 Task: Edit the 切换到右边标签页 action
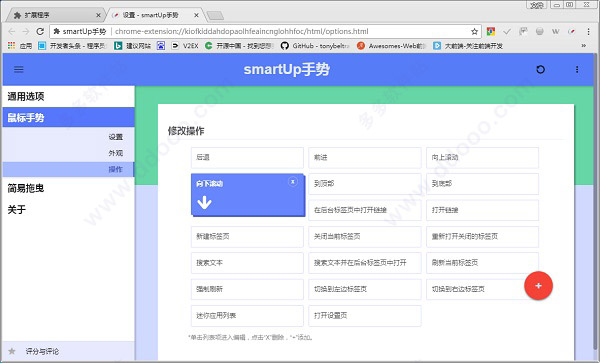(482, 289)
